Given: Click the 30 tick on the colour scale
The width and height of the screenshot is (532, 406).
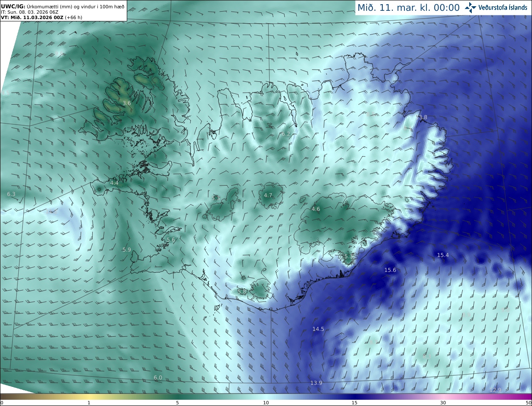Looking at the screenshot, I should point(443,403).
